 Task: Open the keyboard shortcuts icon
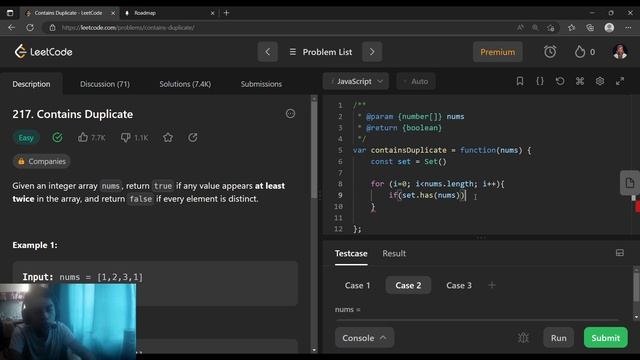point(580,81)
